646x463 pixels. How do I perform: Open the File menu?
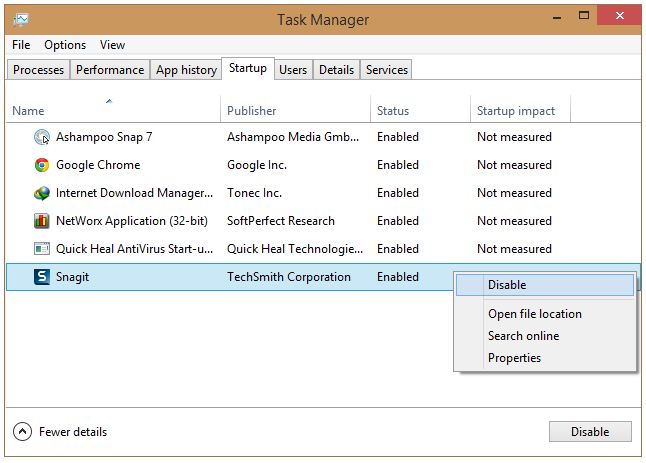point(21,45)
